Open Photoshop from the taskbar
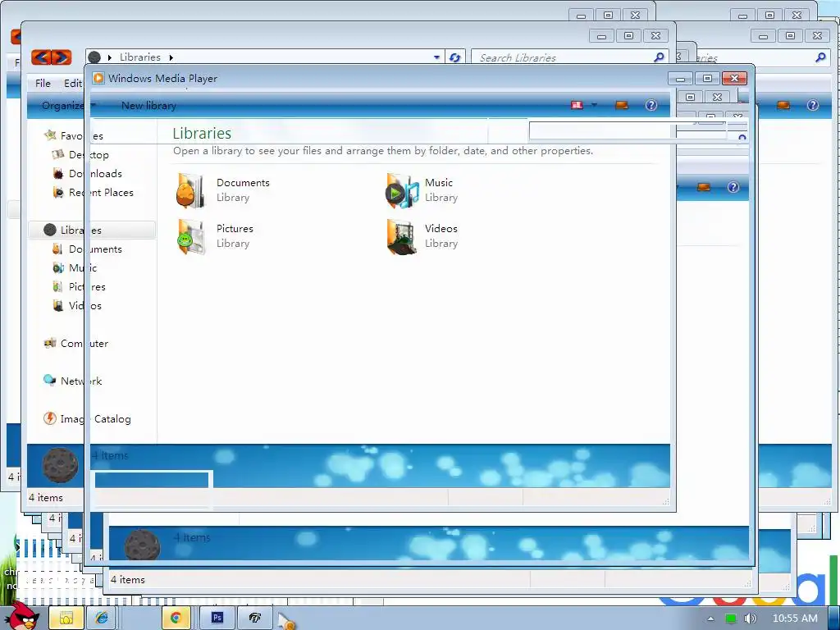 coord(217,619)
